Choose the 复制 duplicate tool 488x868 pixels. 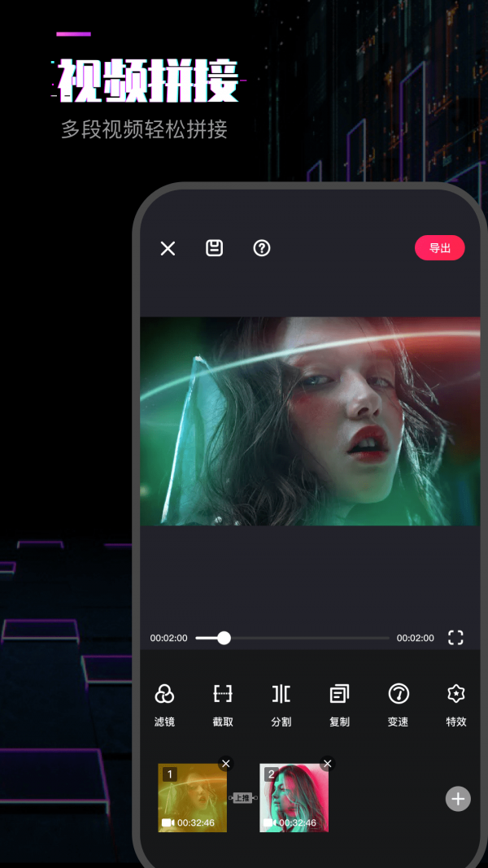339,704
